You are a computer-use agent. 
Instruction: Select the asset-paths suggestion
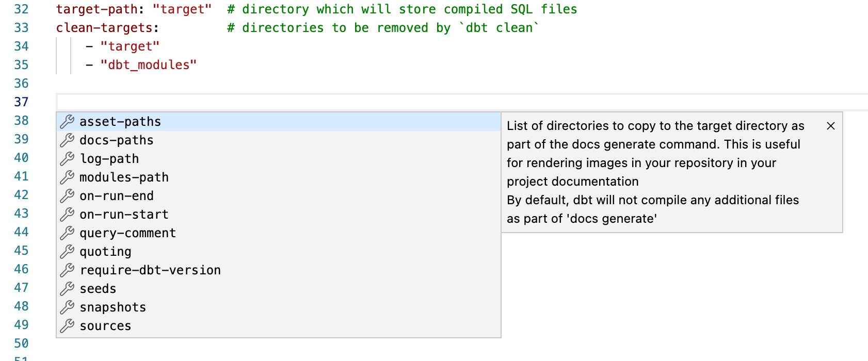click(279, 122)
